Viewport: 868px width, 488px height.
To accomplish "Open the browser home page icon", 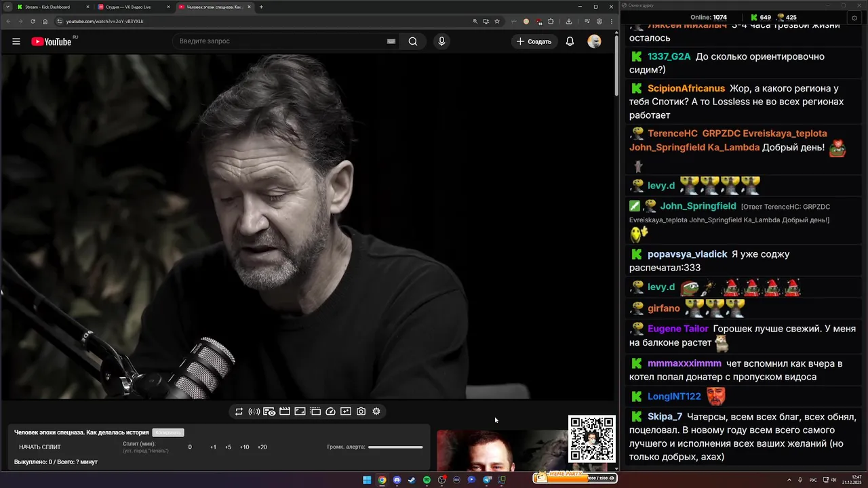I will 45,21.
